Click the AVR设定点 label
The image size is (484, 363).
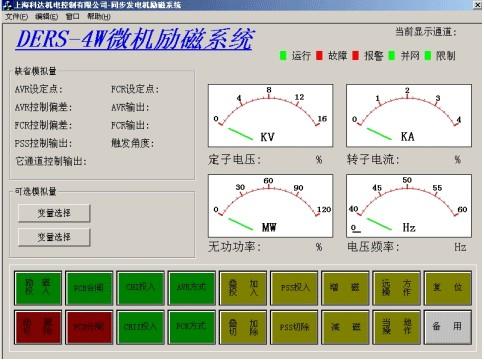point(39,89)
